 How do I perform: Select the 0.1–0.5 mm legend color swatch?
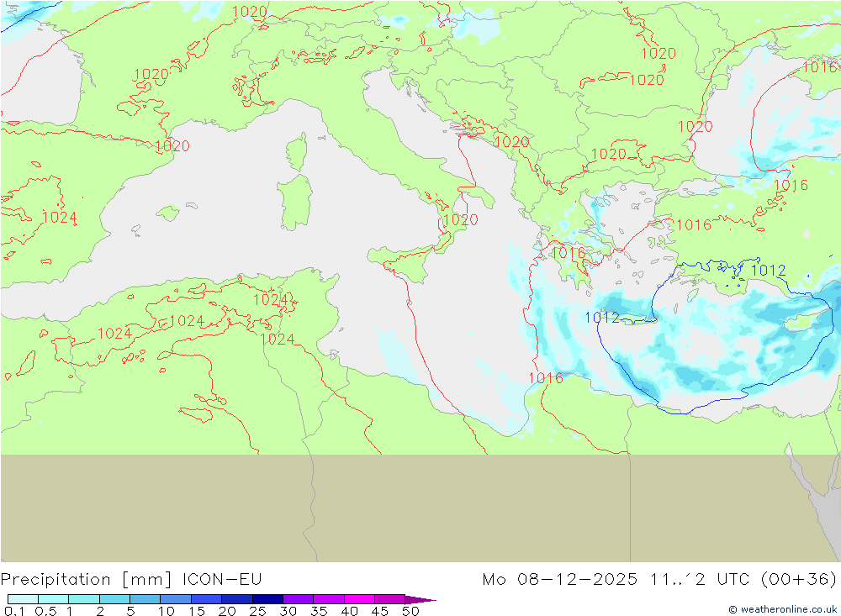point(23,599)
